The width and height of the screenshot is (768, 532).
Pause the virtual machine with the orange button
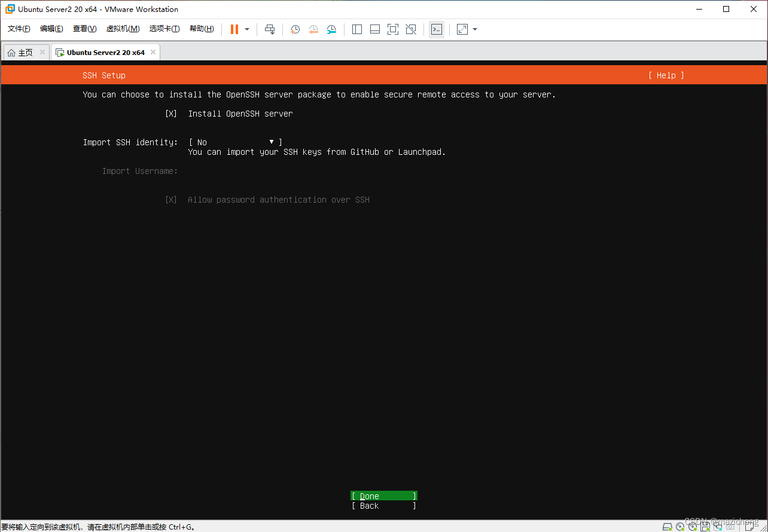234,29
